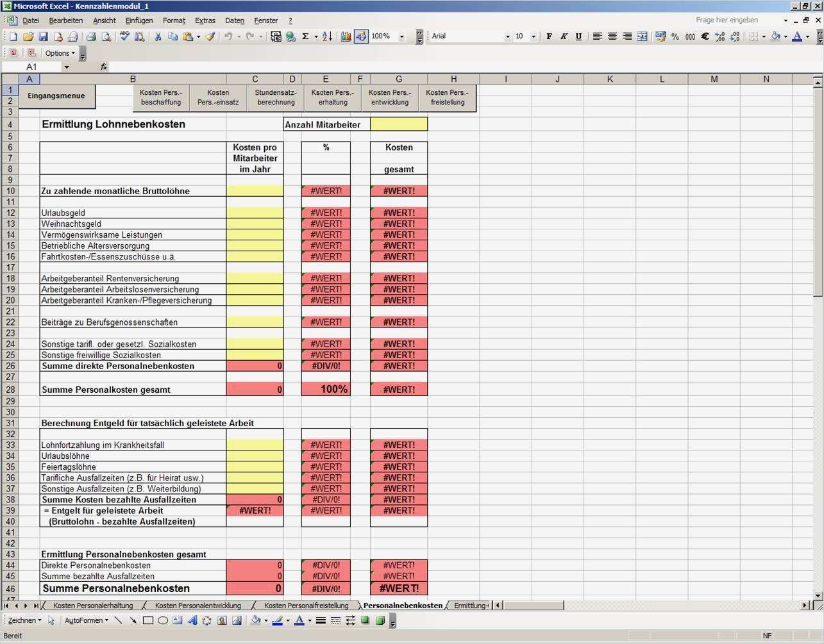Click the Open file folder icon
The height and width of the screenshot is (644, 824).
pos(28,37)
